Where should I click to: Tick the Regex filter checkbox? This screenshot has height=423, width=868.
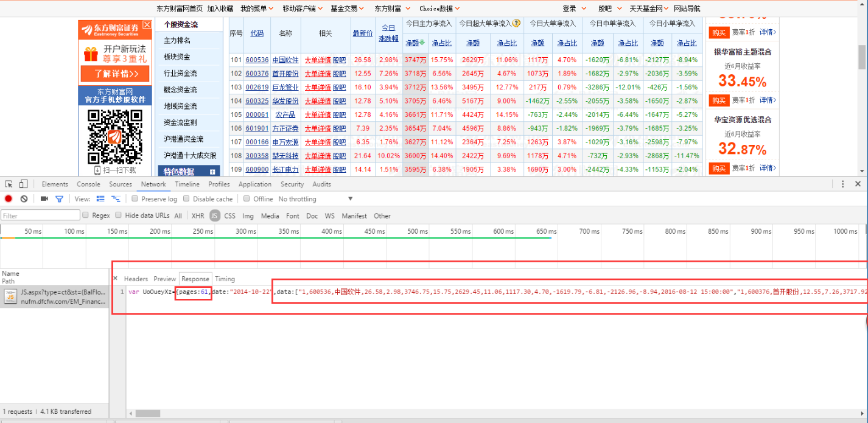point(86,215)
